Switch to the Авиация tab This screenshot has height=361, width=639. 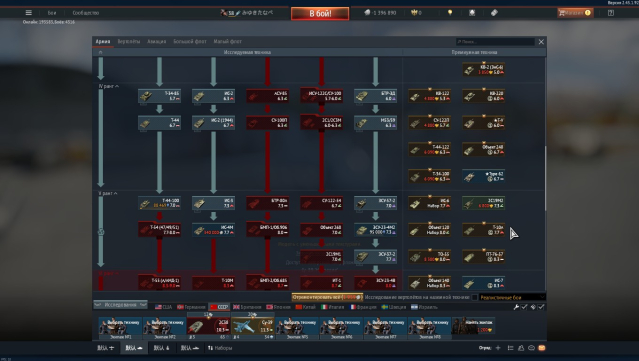(156, 41)
